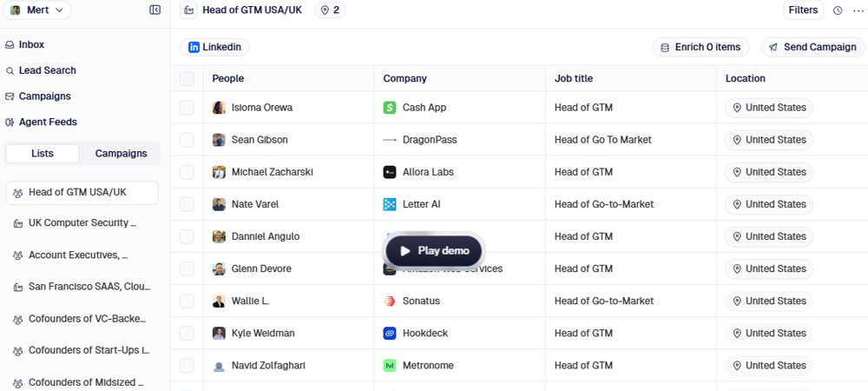This screenshot has width=868, height=391.
Task: Click the People column header
Action: pos(228,79)
